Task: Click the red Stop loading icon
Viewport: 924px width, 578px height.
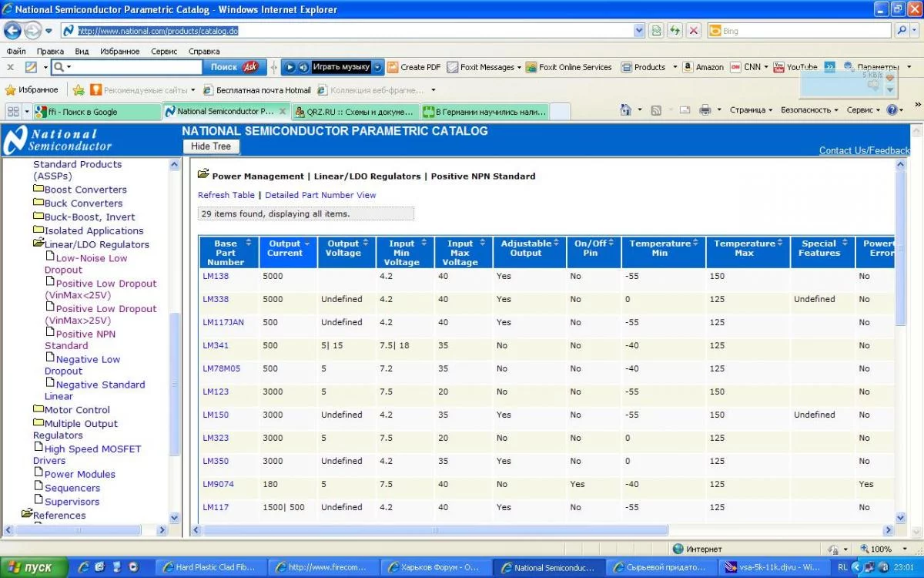Action: (694, 31)
